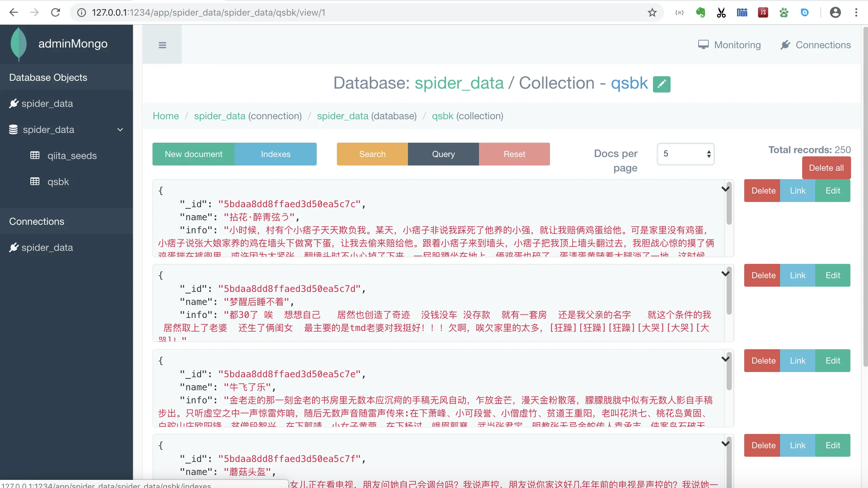Viewport: 868px width, 488px height.
Task: Bookmark this page with the star icon
Action: [x=652, y=12]
